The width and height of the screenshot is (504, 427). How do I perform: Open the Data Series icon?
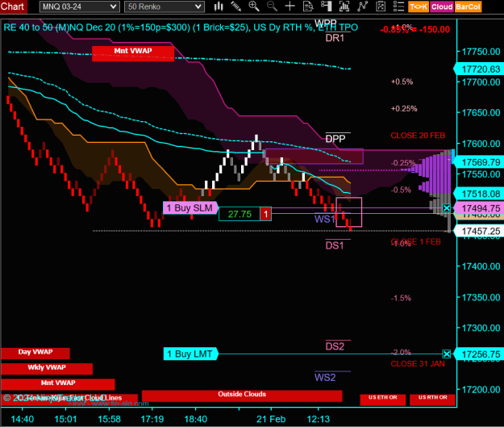[x=344, y=6]
